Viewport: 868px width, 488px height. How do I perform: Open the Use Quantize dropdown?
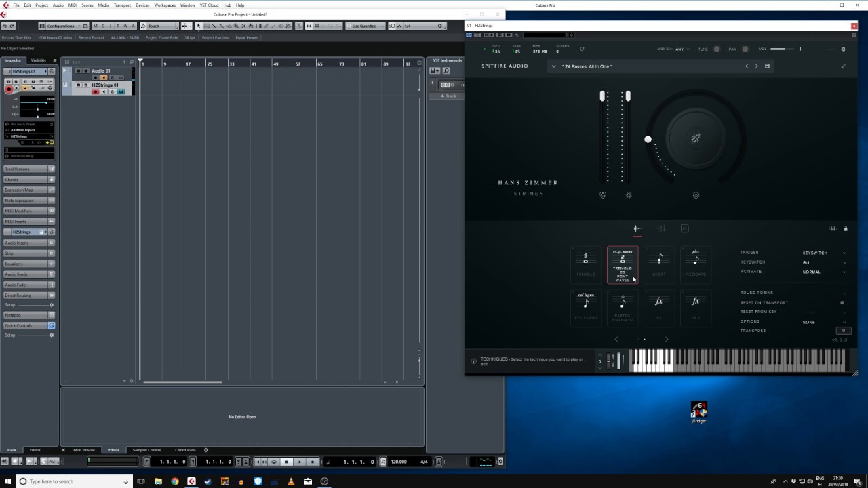click(x=366, y=26)
